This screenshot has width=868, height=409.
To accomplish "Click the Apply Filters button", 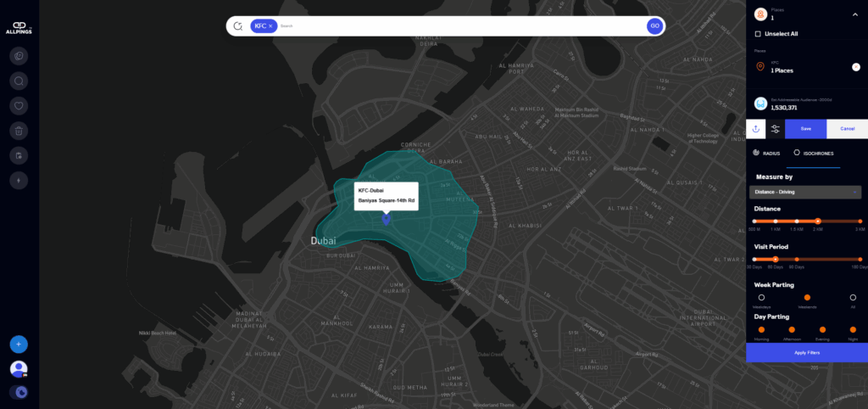I will 807,352.
